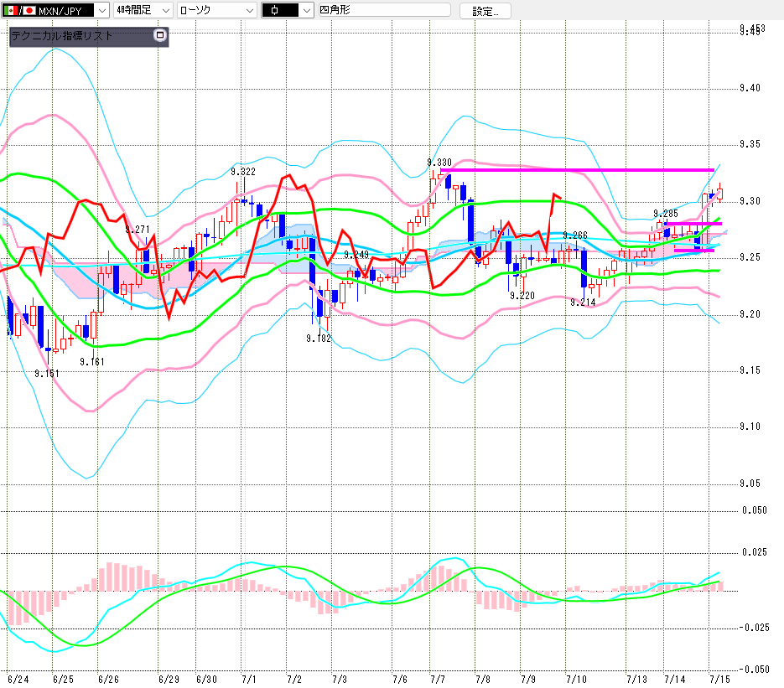Click the 9.182 low price label

coord(319,339)
